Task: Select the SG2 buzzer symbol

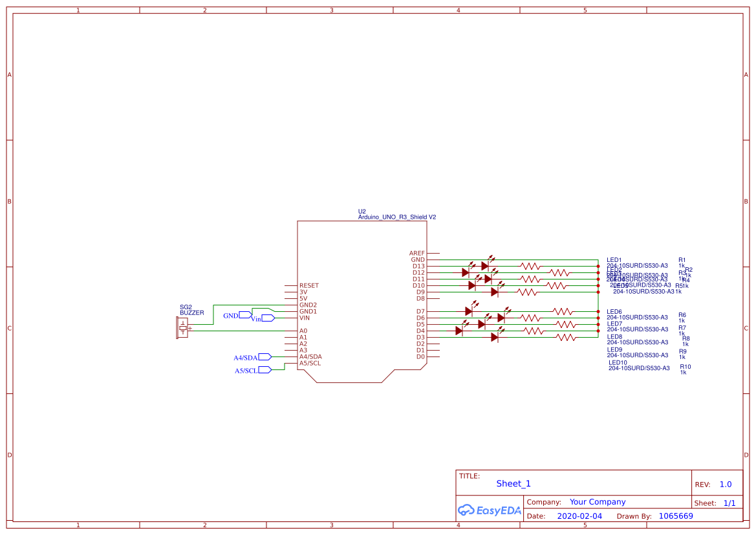Action: coord(184,328)
